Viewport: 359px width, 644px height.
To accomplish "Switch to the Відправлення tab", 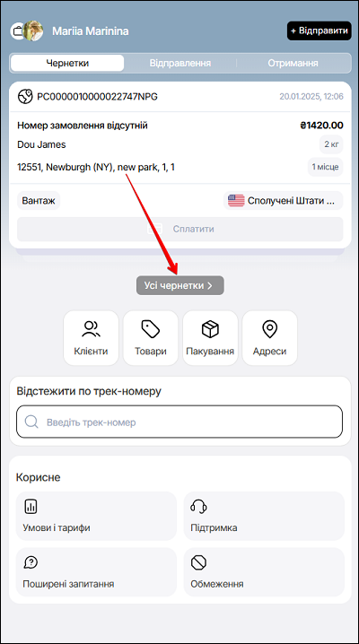I will [179, 64].
